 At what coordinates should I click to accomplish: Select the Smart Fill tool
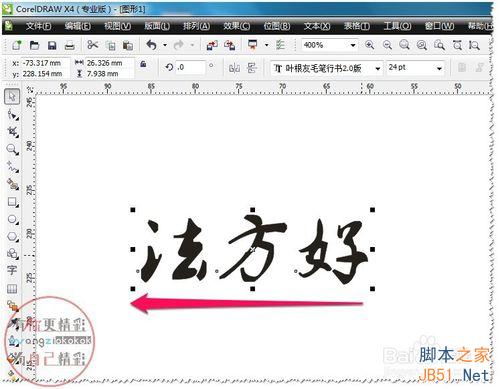13,184
